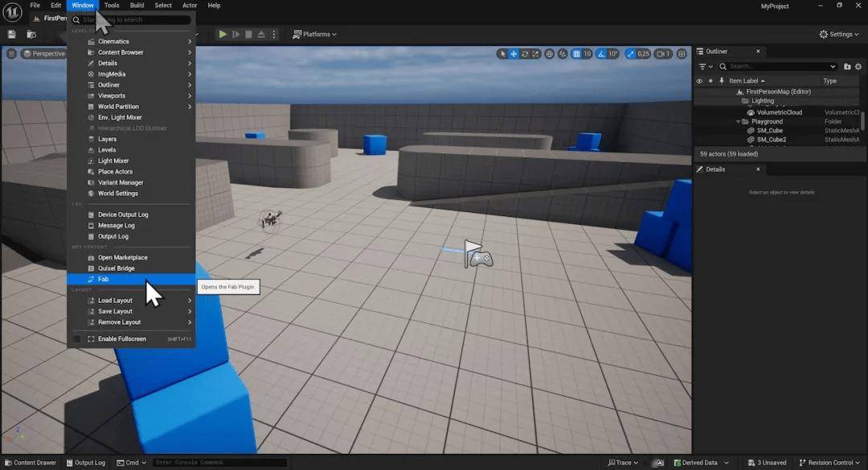Open the viewport hamburger options menu
This screenshot has width=868, height=470.
11,54
